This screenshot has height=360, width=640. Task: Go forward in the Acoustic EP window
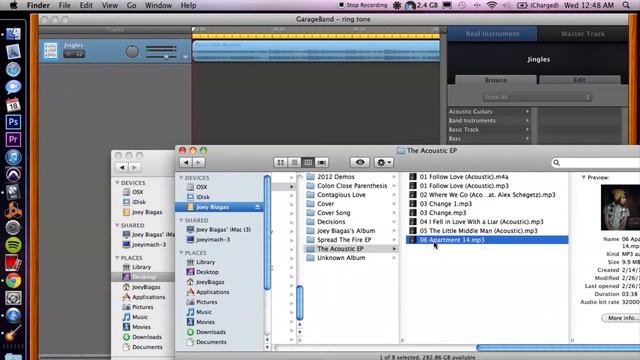(x=198, y=162)
